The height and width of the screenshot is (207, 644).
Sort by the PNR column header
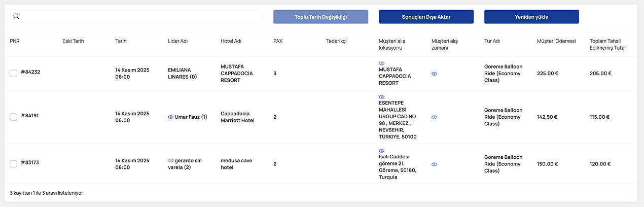(15, 41)
